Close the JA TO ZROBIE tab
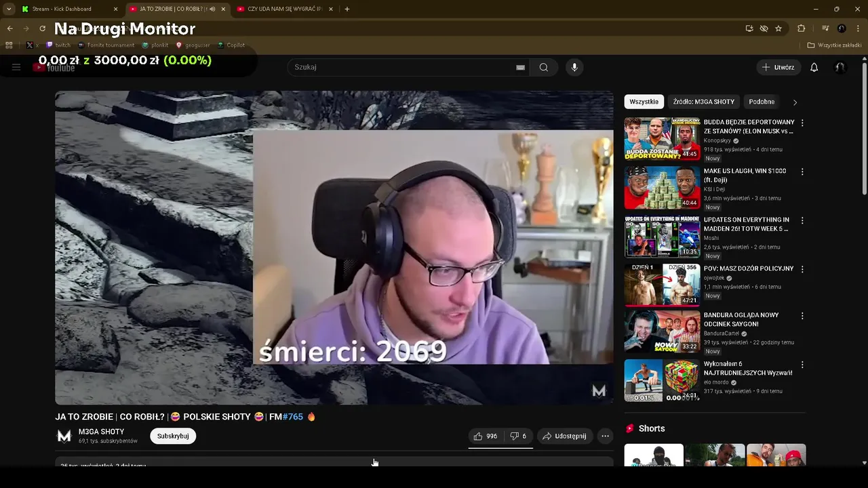This screenshot has width=868, height=488. click(x=223, y=9)
